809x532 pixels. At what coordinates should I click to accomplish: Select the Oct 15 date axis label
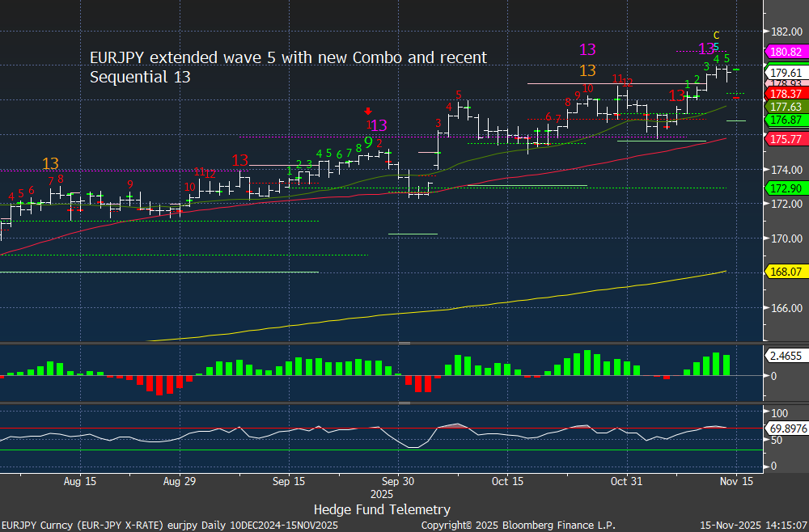pos(506,481)
